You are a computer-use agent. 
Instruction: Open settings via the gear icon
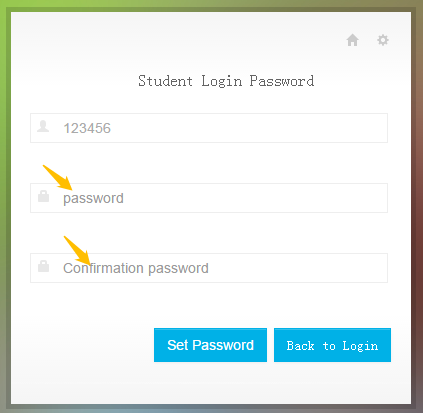click(x=383, y=40)
